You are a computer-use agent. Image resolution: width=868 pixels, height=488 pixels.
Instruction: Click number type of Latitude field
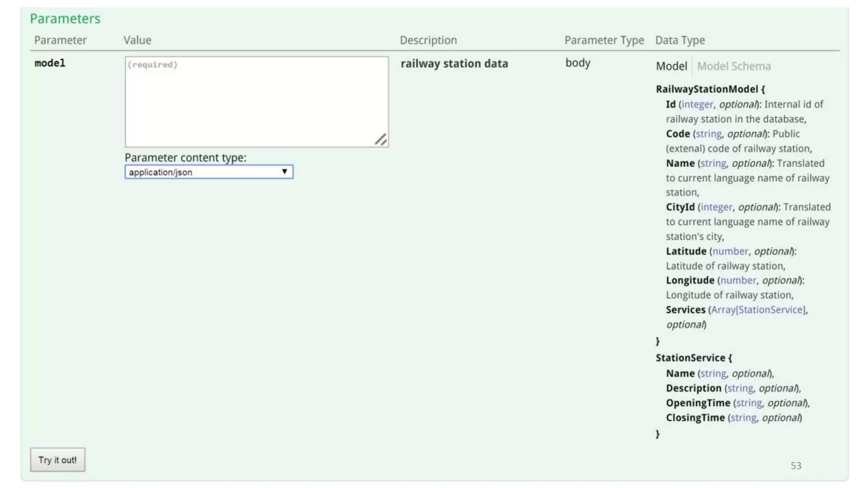click(730, 251)
